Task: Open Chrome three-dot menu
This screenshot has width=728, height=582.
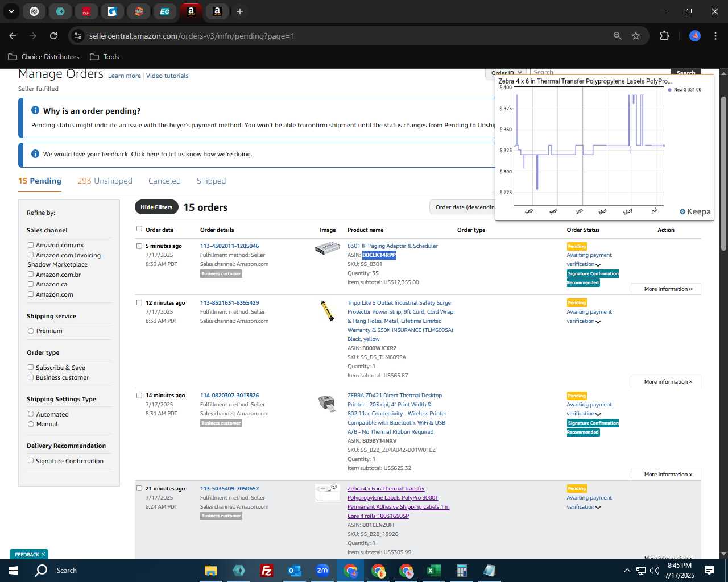Action: (714, 36)
